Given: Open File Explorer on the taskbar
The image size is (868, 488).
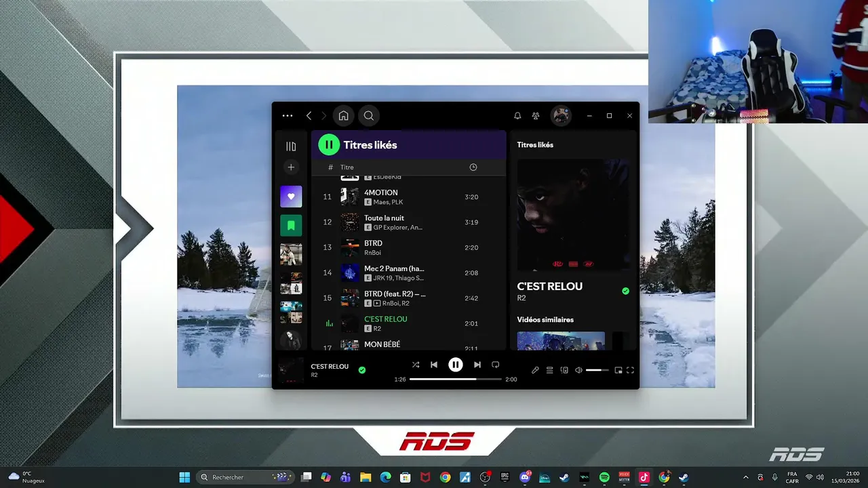Looking at the screenshot, I should (366, 477).
